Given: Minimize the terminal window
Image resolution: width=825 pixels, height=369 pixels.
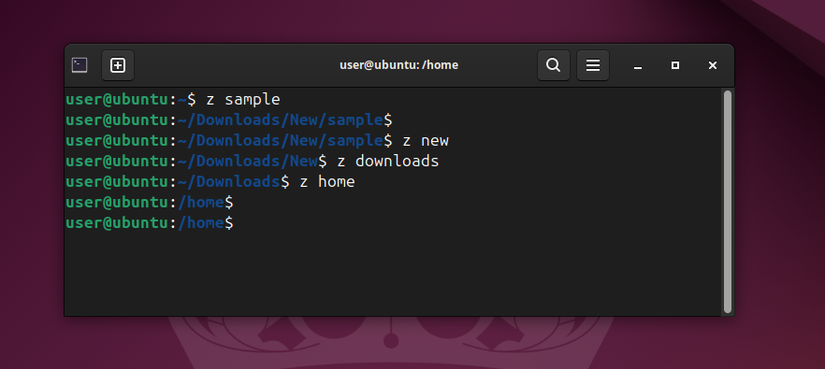Looking at the screenshot, I should tap(638, 66).
